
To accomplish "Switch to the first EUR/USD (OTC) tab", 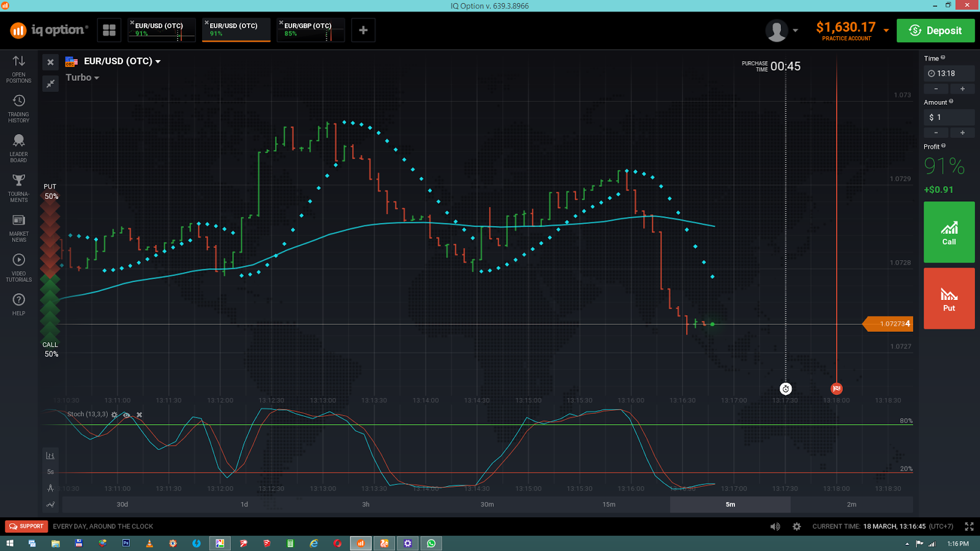I will point(162,30).
